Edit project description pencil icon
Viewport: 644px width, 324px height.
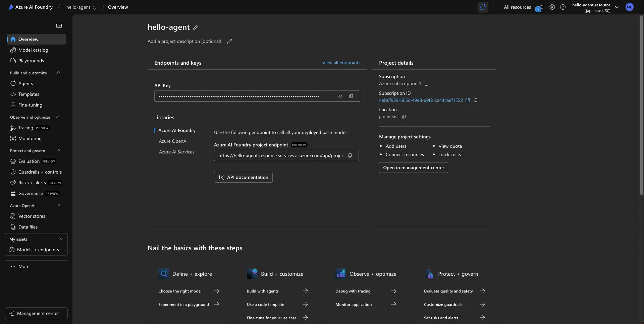tap(229, 41)
